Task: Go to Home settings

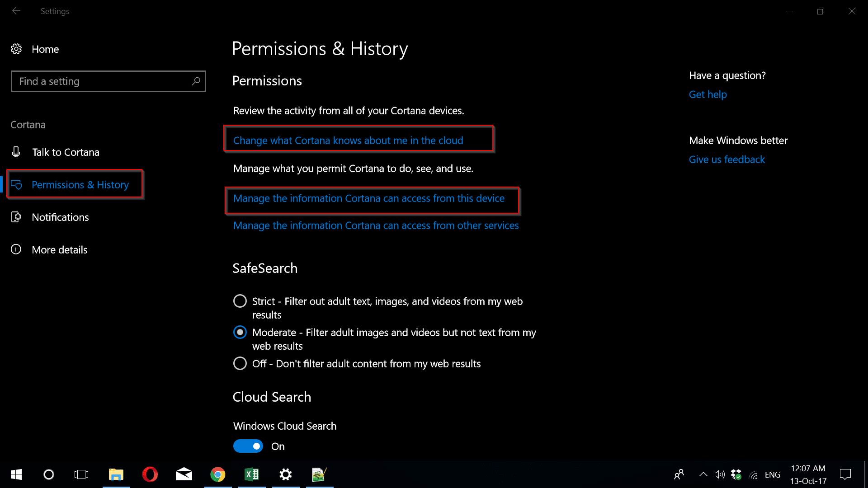Action: click(x=45, y=49)
